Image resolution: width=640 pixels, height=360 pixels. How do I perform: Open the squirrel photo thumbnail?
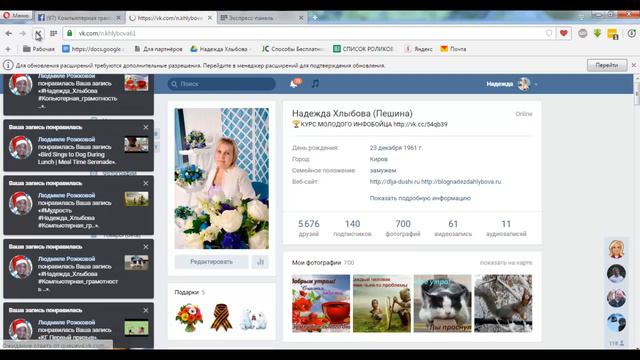[503, 303]
